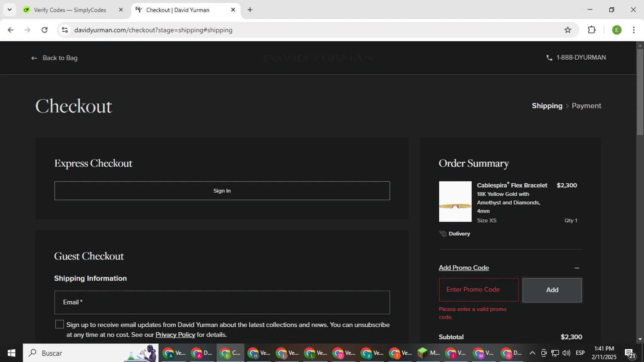
Task: Minimize the Chrome window
Action: coord(590,9)
